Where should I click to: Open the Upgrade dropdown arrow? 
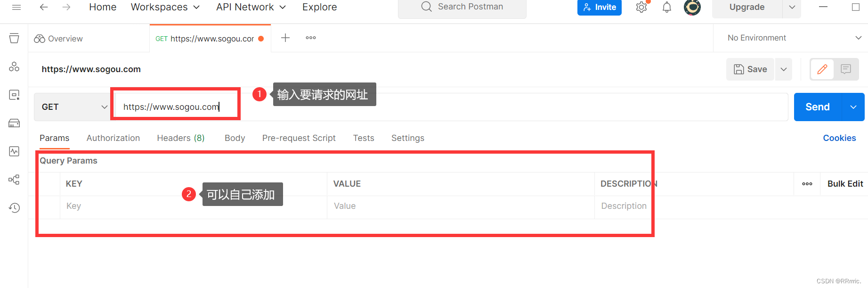coord(792,7)
